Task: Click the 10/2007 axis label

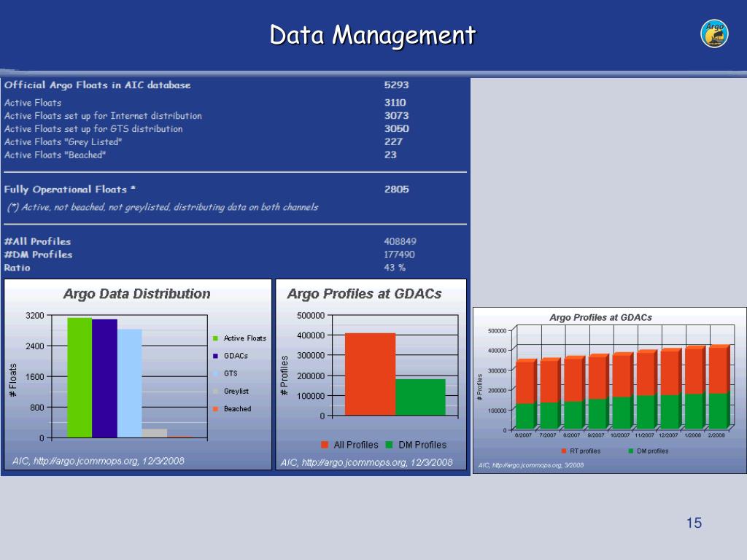Action: 619,435
